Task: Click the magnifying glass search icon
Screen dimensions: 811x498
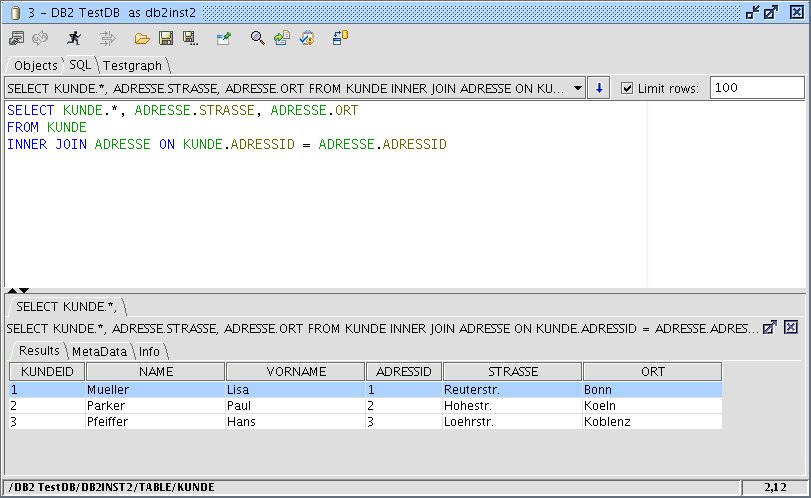Action: (x=258, y=38)
